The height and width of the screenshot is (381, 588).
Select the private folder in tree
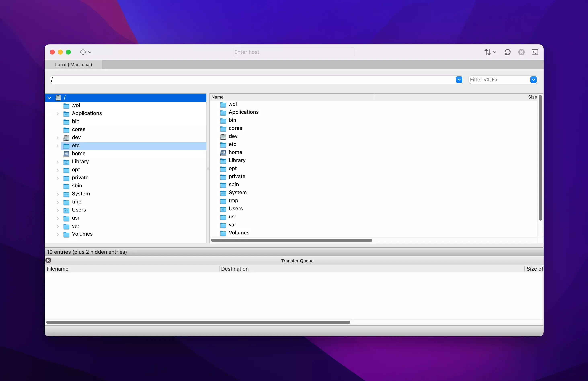(80, 178)
